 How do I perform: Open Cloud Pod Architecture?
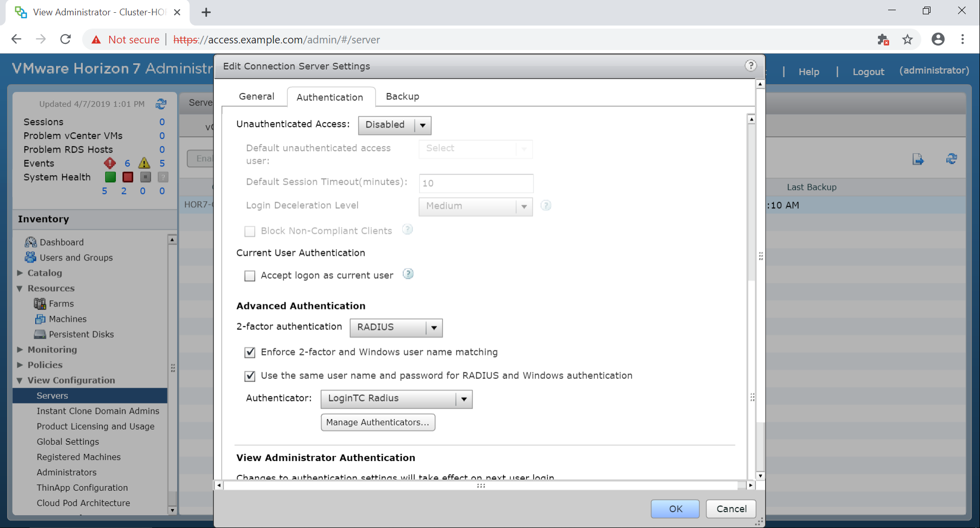tap(83, 502)
